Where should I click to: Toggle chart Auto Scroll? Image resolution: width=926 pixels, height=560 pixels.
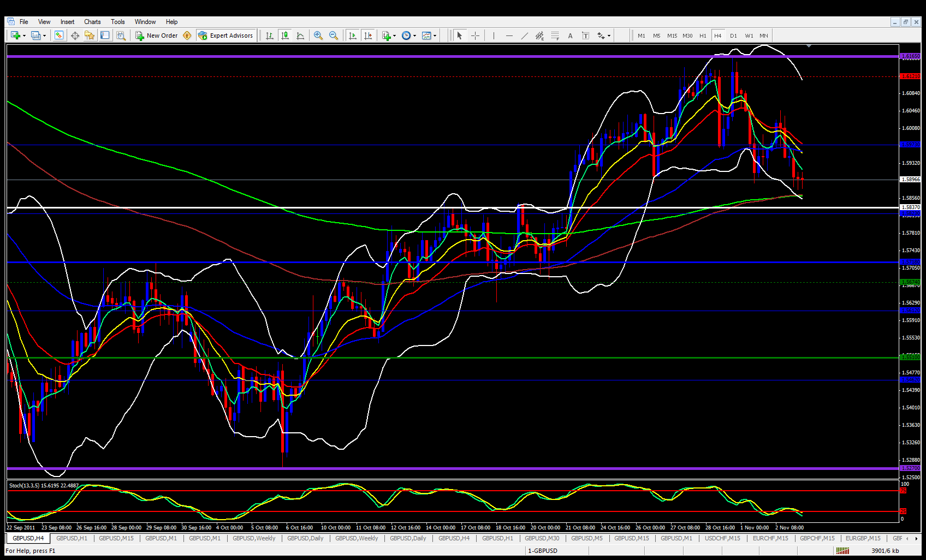353,35
